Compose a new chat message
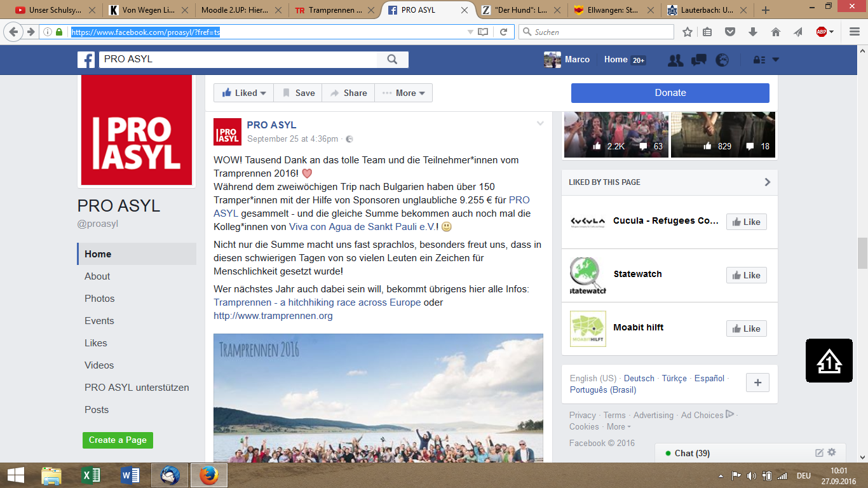Viewport: 868px width, 488px height. (820, 453)
